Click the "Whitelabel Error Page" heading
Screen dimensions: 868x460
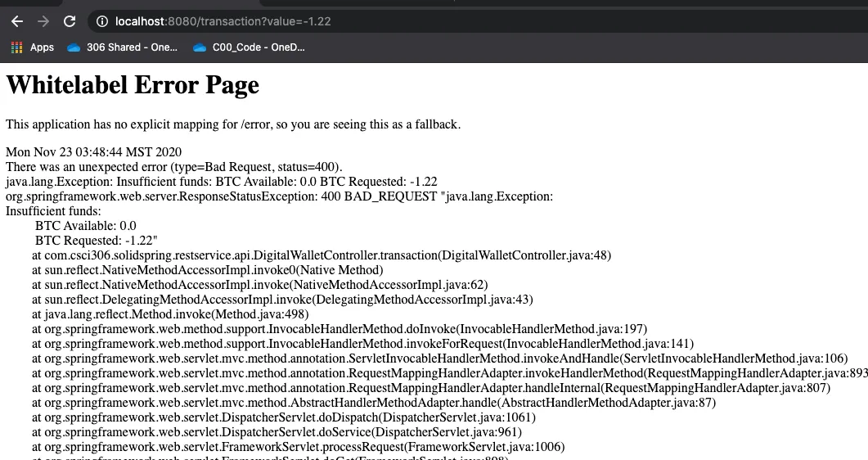[x=133, y=85]
